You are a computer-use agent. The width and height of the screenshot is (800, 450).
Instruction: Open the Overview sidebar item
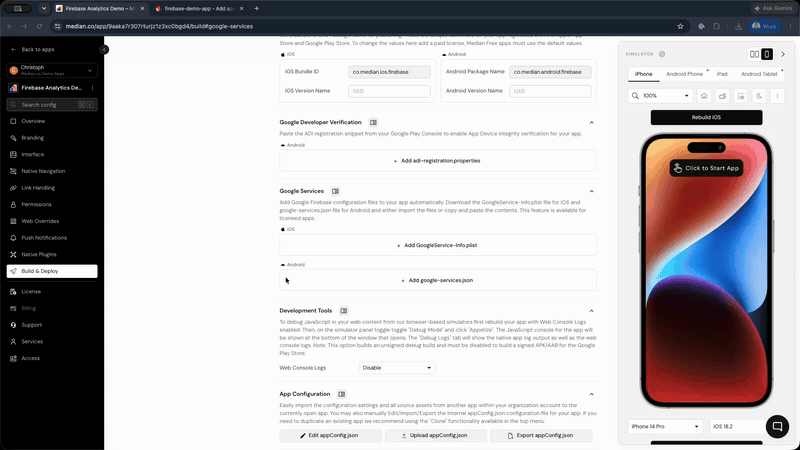pyautogui.click(x=33, y=121)
